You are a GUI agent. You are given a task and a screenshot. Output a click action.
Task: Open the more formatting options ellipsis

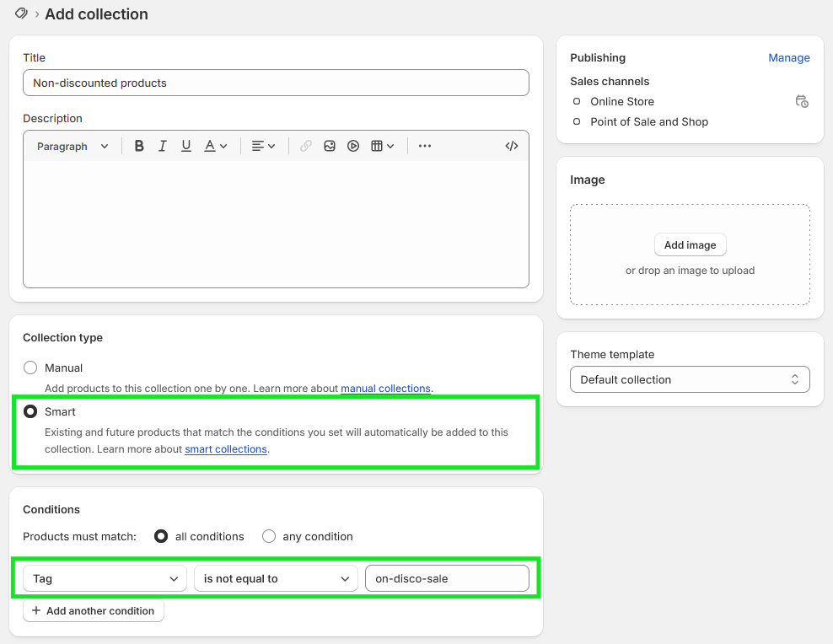tap(424, 146)
